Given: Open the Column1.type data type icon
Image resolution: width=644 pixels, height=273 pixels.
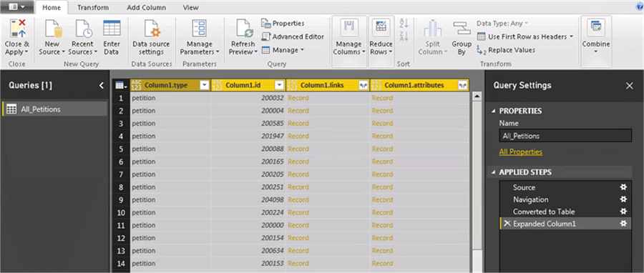Looking at the screenshot, I should pos(137,85).
